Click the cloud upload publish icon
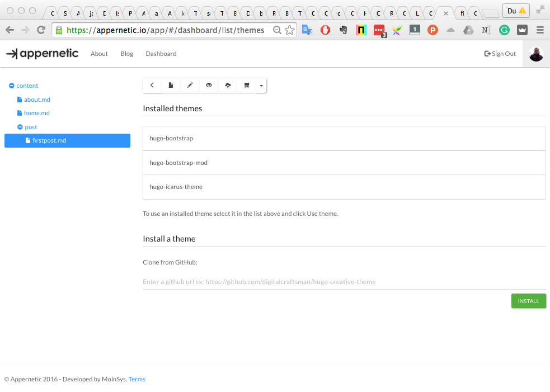Image resolution: width=550 pixels, height=392 pixels. (x=228, y=85)
